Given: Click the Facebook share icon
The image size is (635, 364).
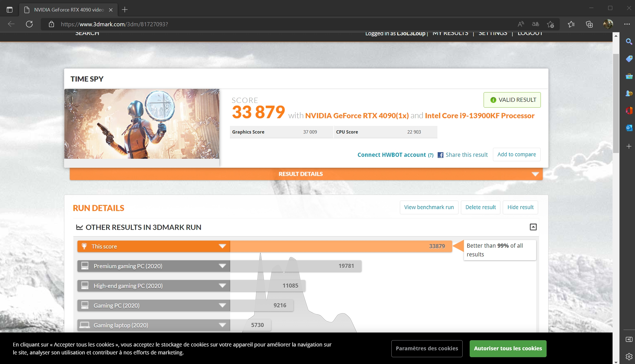Looking at the screenshot, I should pos(440,155).
